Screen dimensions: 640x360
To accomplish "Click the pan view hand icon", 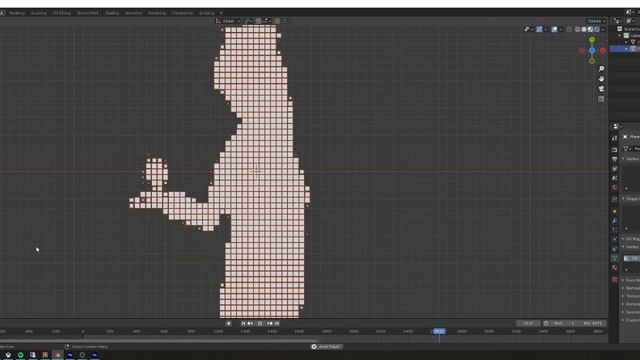I will [601, 79].
